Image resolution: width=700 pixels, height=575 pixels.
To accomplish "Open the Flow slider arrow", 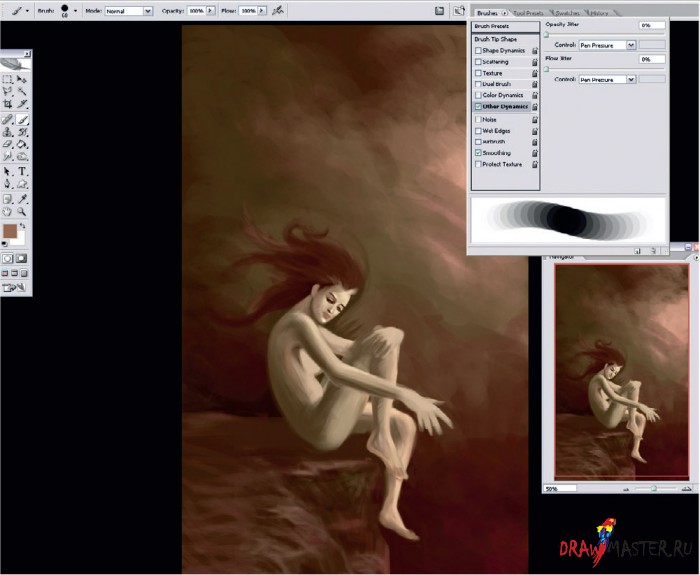I will (x=262, y=10).
